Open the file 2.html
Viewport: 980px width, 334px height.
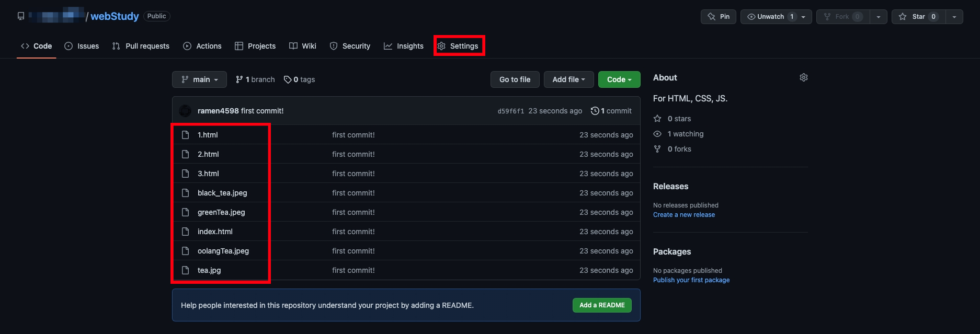click(208, 154)
